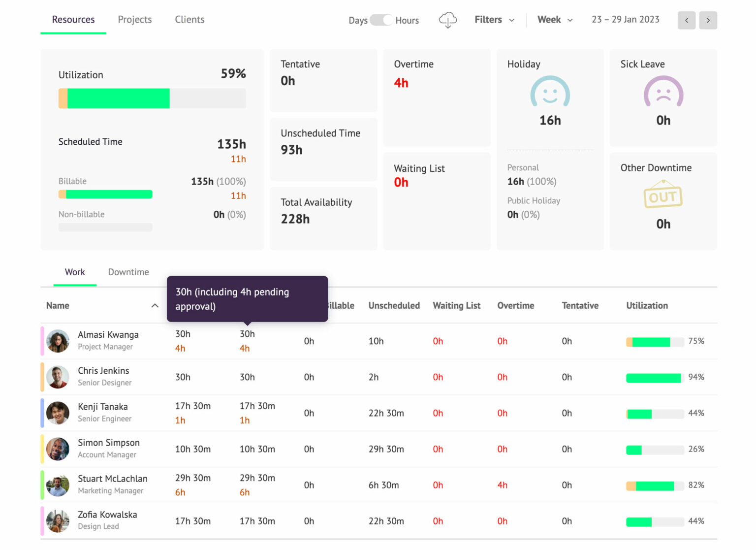Select the 23 – 29 Jan 2023 date range
The width and height of the screenshot is (756, 550).
pos(625,20)
